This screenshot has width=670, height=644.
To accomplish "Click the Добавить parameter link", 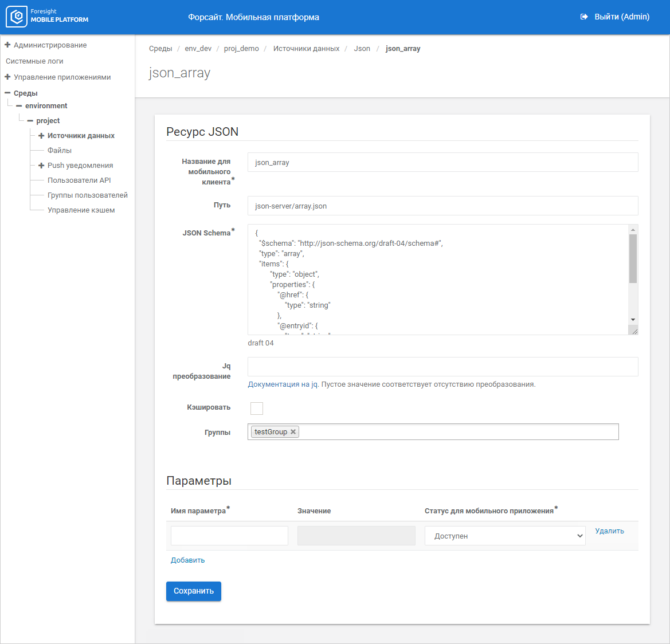I will 187,560.
